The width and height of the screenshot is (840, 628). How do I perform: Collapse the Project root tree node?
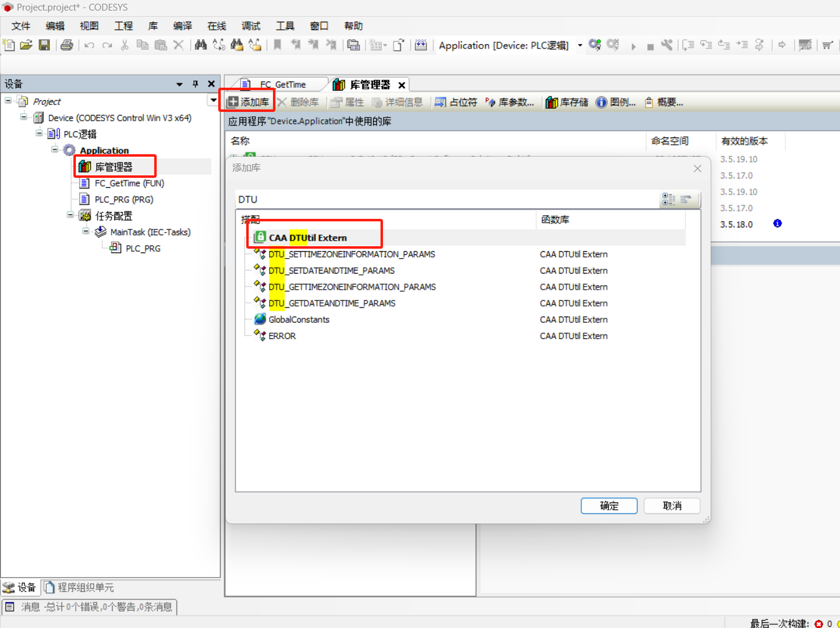tap(8, 101)
